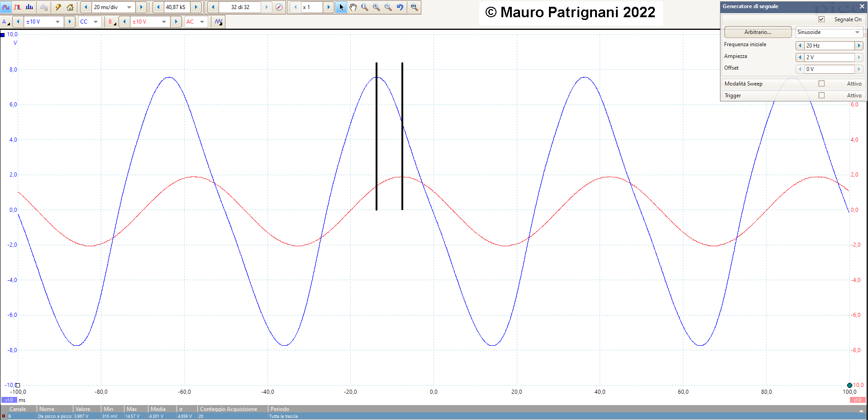Open Channel B options button
The width and height of the screenshot is (868, 420).
112,22
